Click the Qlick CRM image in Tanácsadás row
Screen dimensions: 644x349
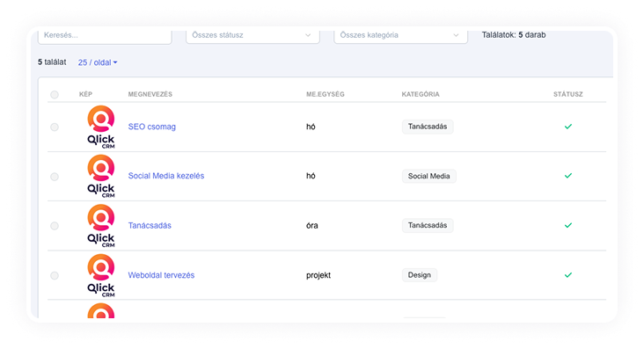click(x=100, y=226)
